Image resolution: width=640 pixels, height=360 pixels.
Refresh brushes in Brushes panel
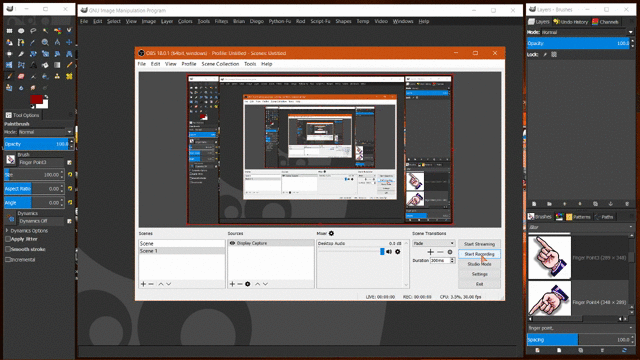pos(624,350)
